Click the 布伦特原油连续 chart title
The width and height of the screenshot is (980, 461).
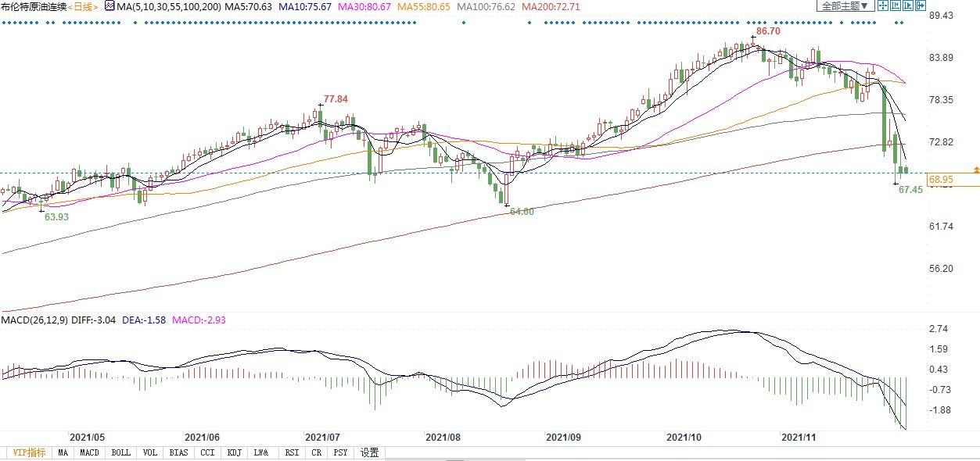34,6
